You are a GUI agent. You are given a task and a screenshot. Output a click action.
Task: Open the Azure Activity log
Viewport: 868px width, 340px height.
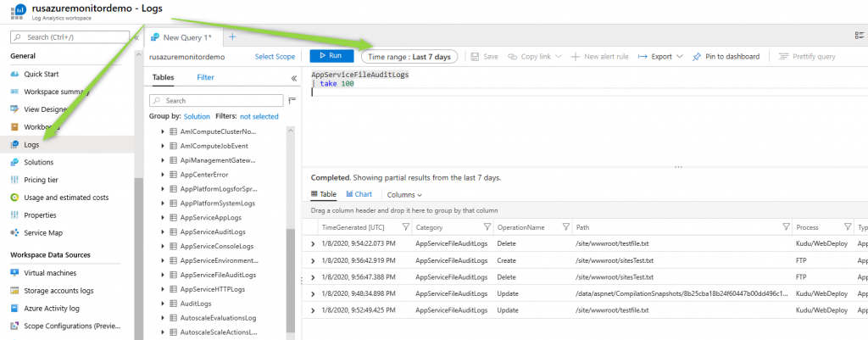tap(52, 309)
